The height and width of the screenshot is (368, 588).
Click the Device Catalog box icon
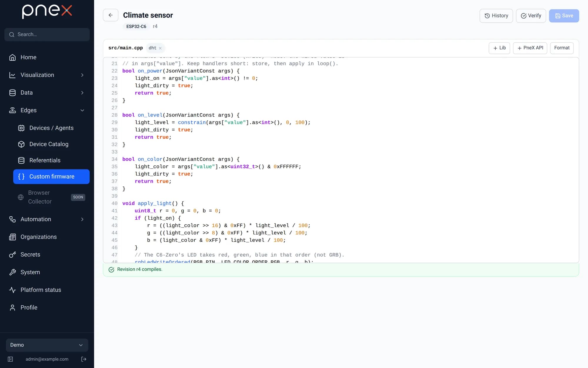pyautogui.click(x=21, y=144)
